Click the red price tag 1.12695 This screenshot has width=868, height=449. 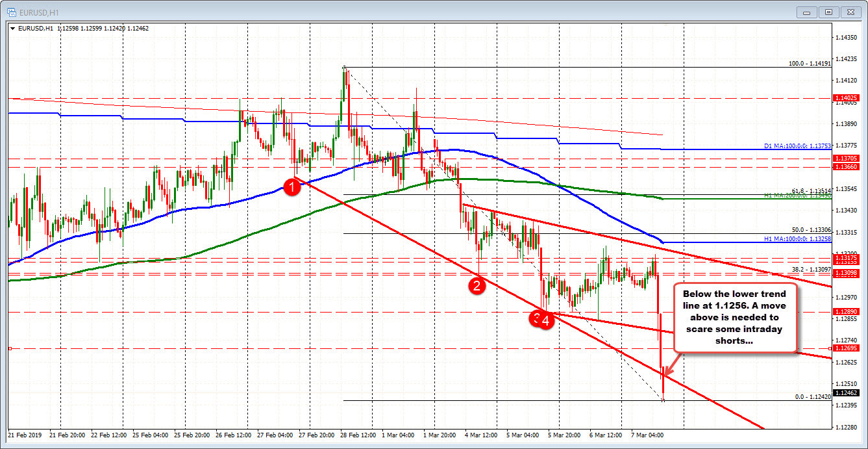click(846, 348)
